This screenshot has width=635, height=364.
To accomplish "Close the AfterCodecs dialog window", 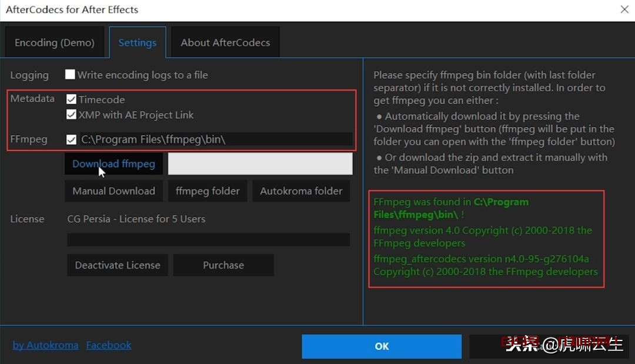I will point(624,9).
